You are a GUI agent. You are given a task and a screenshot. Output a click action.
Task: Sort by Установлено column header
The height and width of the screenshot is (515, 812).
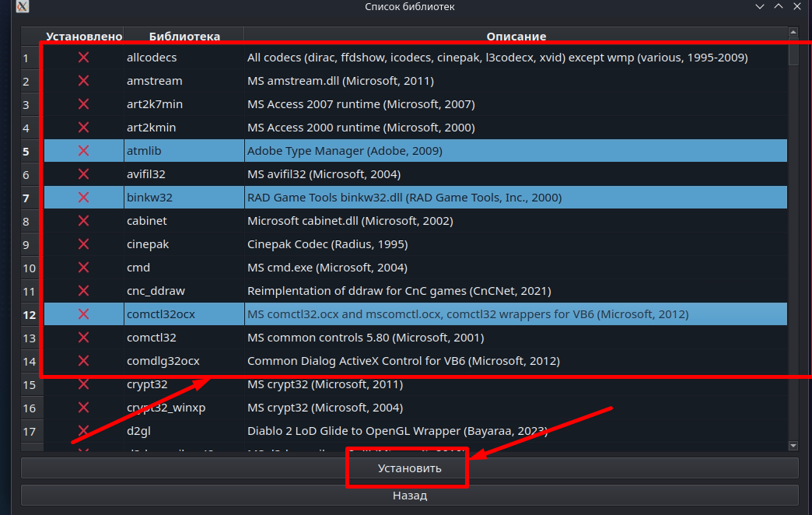pos(84,37)
